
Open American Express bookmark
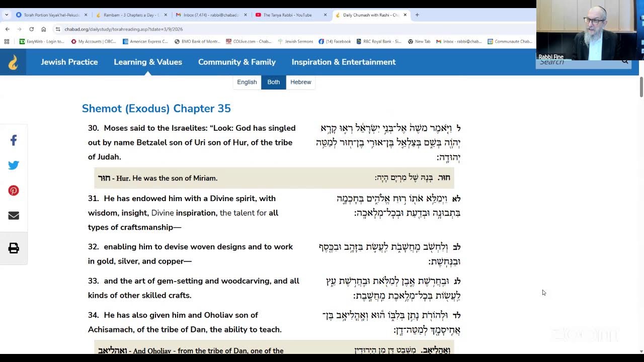145,42
